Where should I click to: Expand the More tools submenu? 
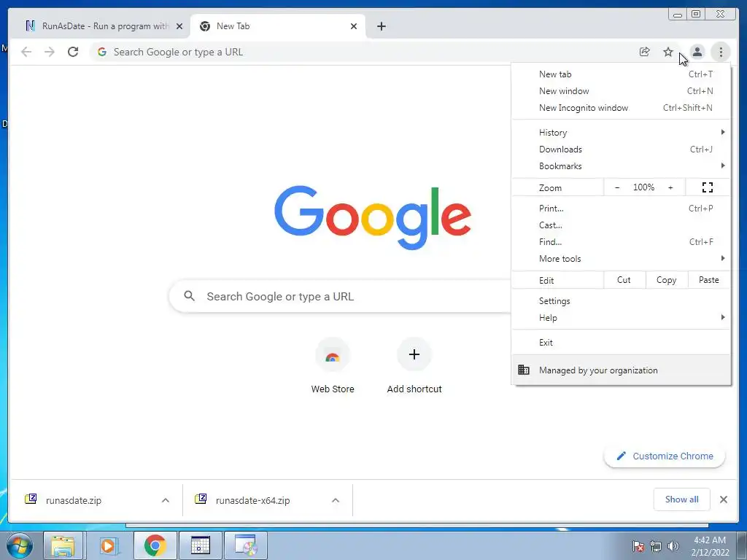click(x=622, y=259)
